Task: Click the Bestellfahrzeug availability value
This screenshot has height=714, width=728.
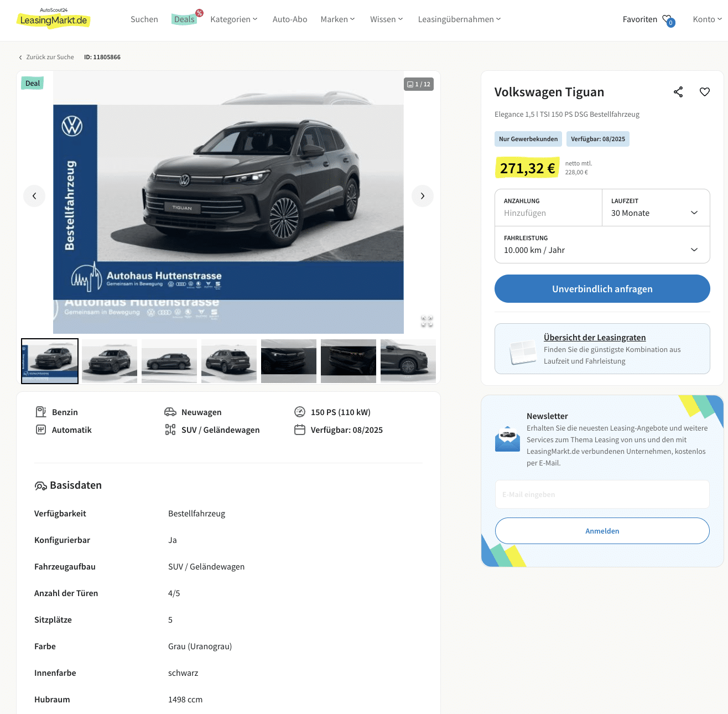Action: click(x=197, y=514)
